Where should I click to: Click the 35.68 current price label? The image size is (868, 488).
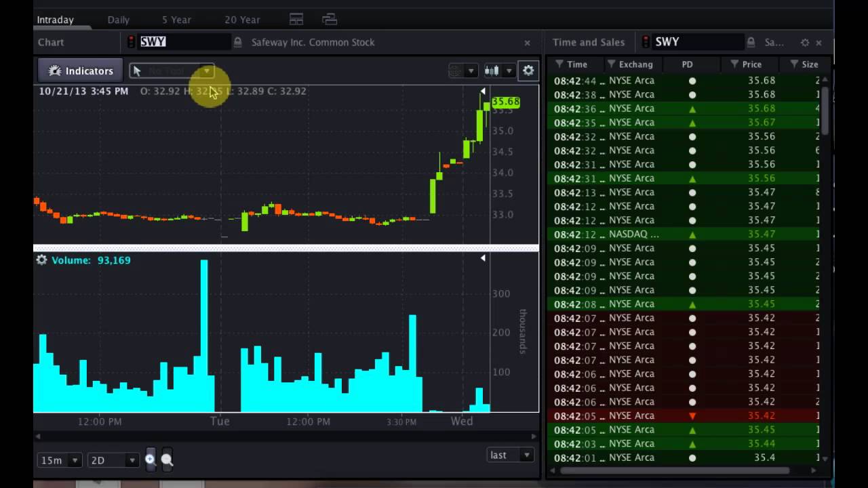[x=506, y=102]
